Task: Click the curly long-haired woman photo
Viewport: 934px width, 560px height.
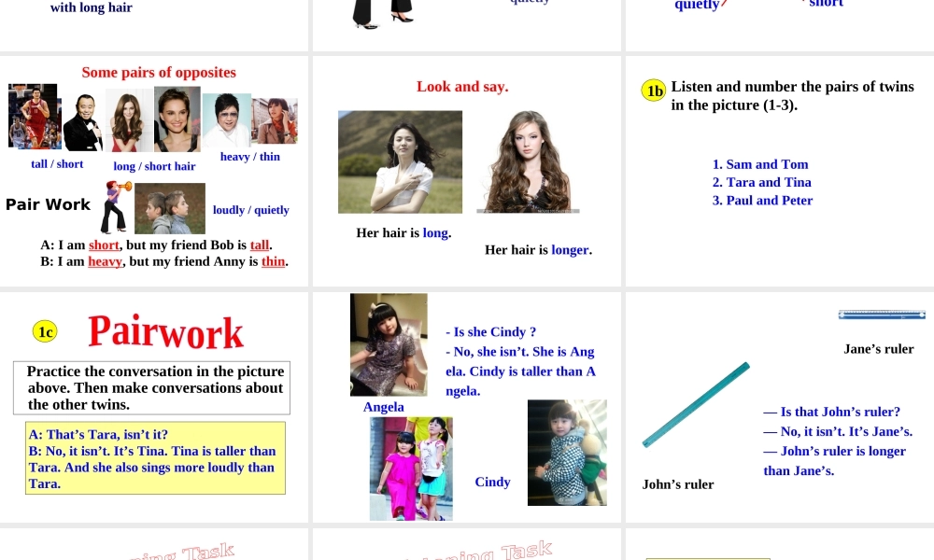Action: pos(528,161)
